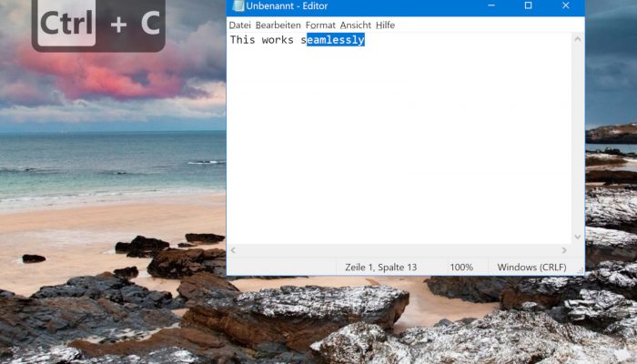This screenshot has height=364, width=637.
Task: Open the Datei menu
Action: pyautogui.click(x=239, y=25)
